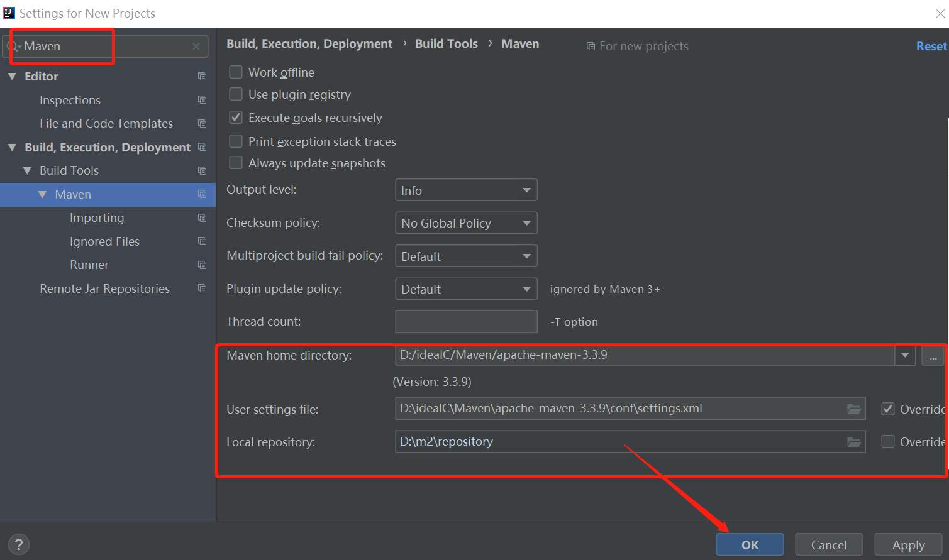Open Multiproject build fail policy dropdown
The width and height of the screenshot is (949, 560).
point(466,256)
